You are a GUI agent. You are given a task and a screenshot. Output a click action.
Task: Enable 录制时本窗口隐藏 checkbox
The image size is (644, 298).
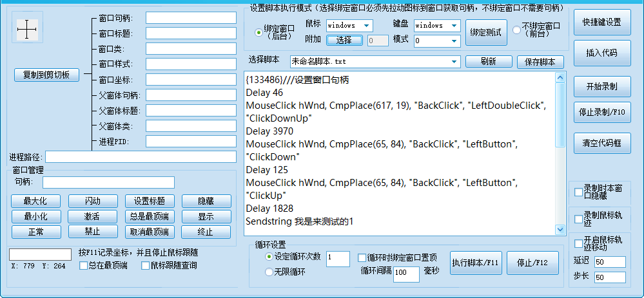point(578,192)
